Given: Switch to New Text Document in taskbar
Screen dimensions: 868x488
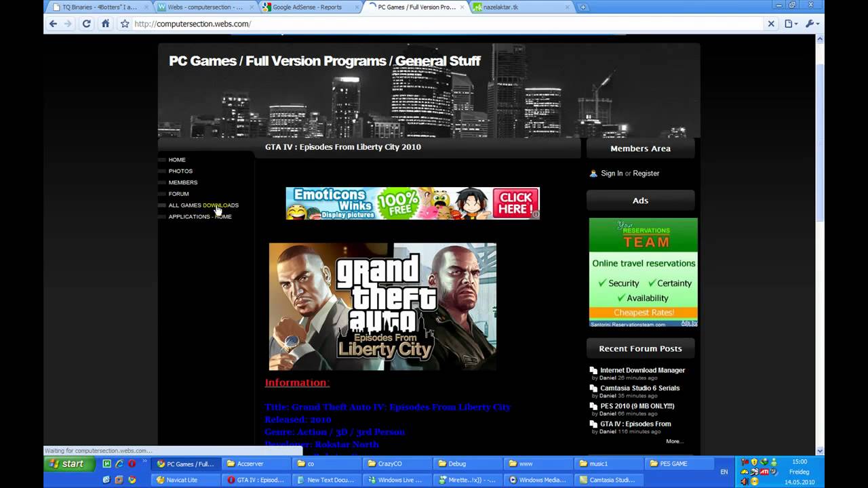Looking at the screenshot, I should point(328,480).
